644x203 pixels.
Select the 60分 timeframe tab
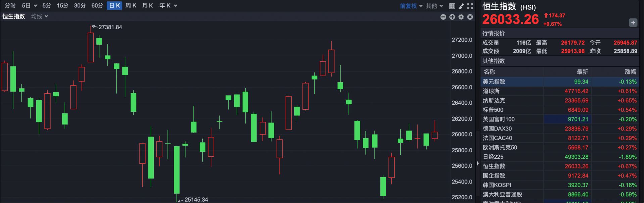(97, 6)
